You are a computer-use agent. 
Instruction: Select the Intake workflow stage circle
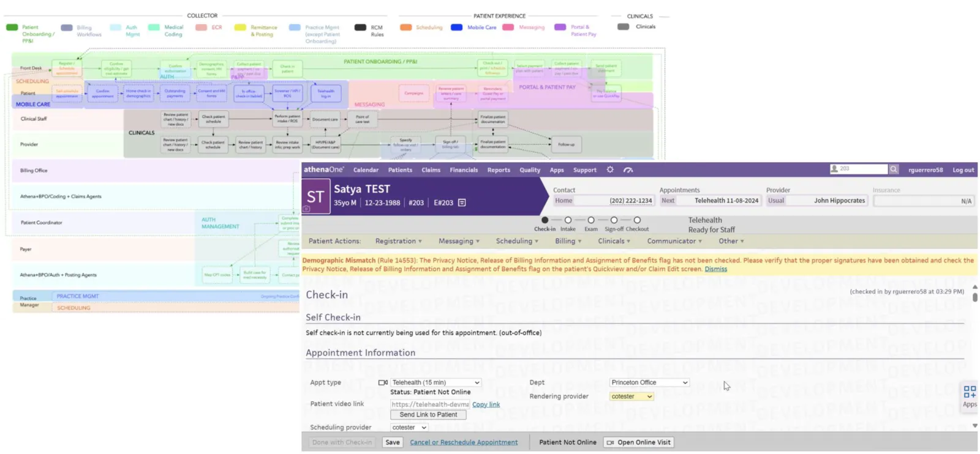(x=568, y=220)
